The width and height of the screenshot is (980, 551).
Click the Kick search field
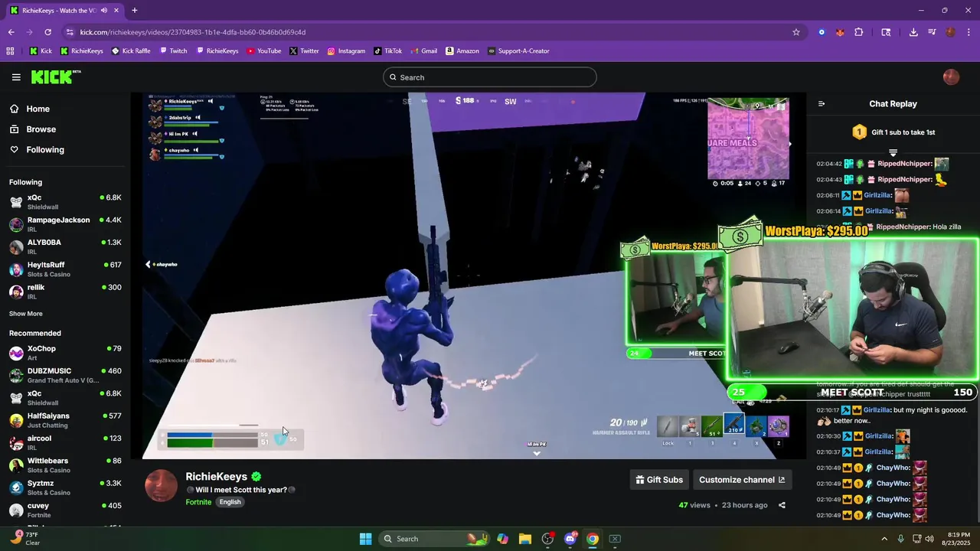490,77
